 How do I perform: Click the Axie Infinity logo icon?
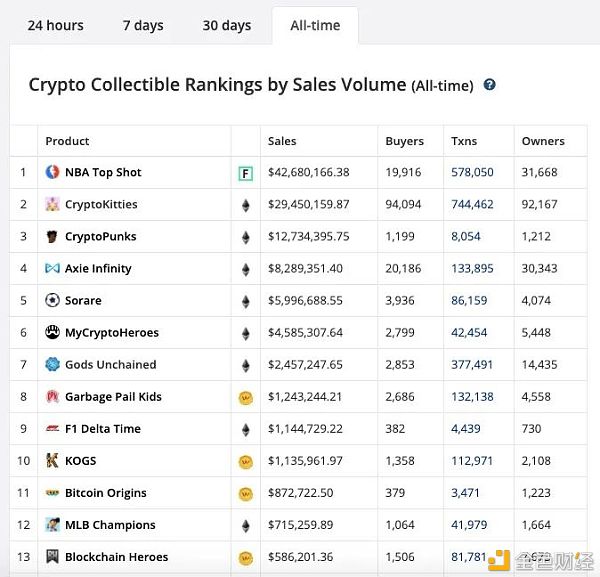click(53, 269)
